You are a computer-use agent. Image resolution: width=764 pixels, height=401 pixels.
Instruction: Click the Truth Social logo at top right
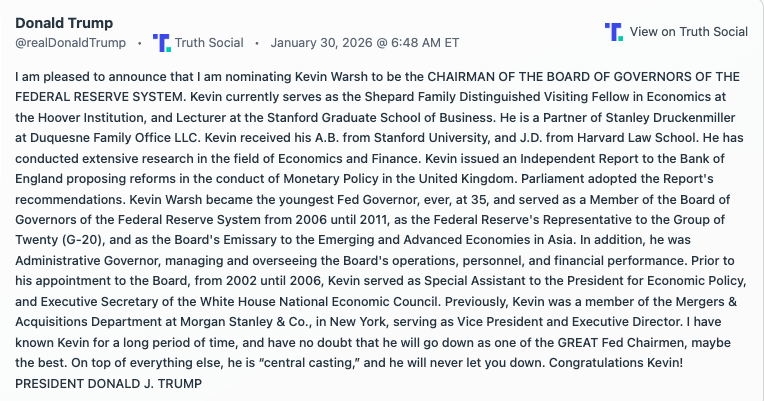[614, 32]
